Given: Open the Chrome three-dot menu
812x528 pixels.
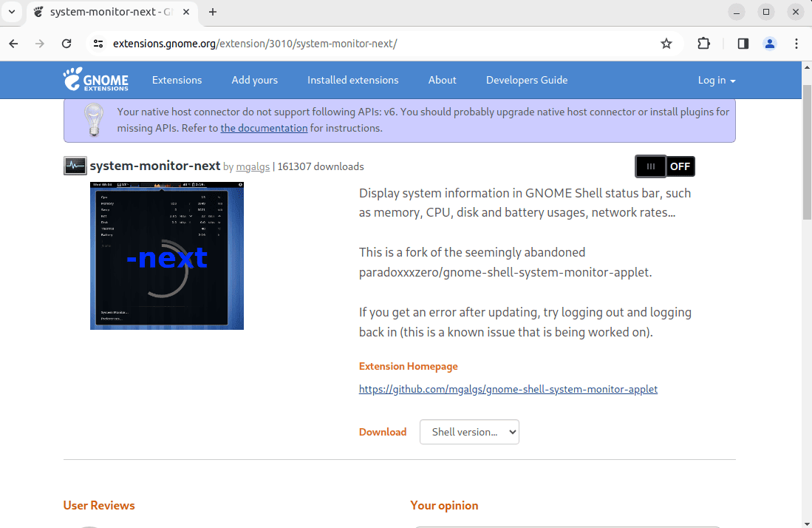Looking at the screenshot, I should tap(796, 44).
